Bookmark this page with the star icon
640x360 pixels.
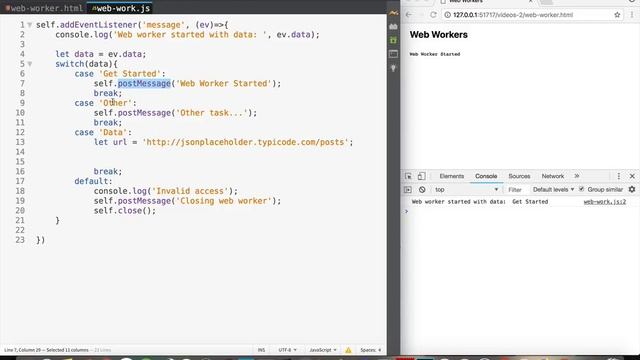coord(617,15)
